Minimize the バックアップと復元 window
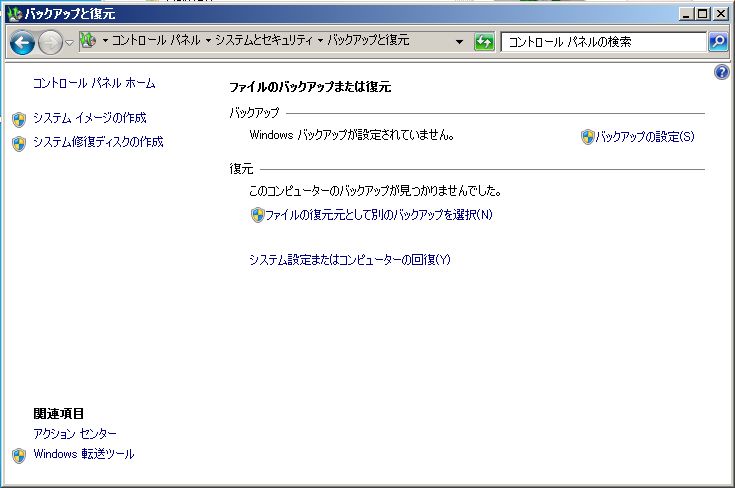This screenshot has width=735, height=488. point(686,14)
